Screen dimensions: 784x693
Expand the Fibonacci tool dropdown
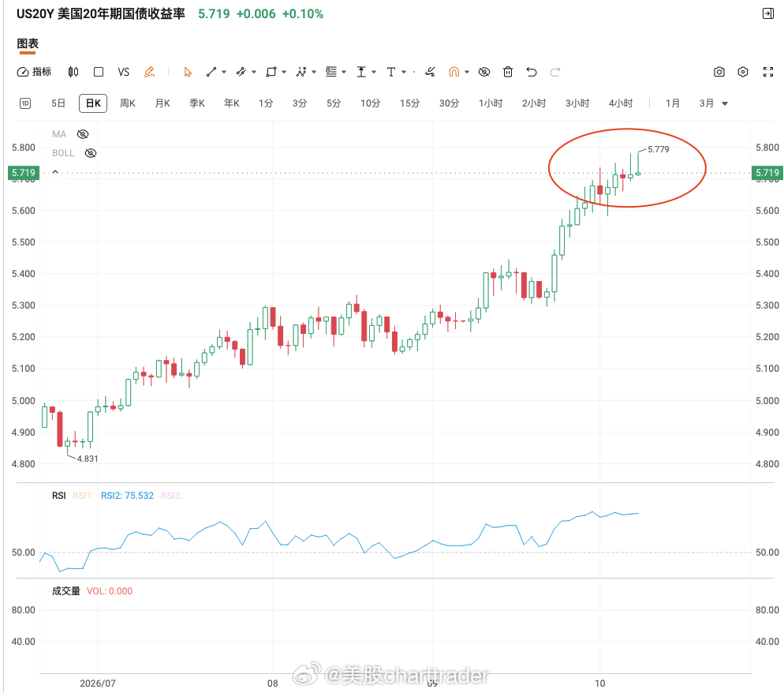(344, 72)
